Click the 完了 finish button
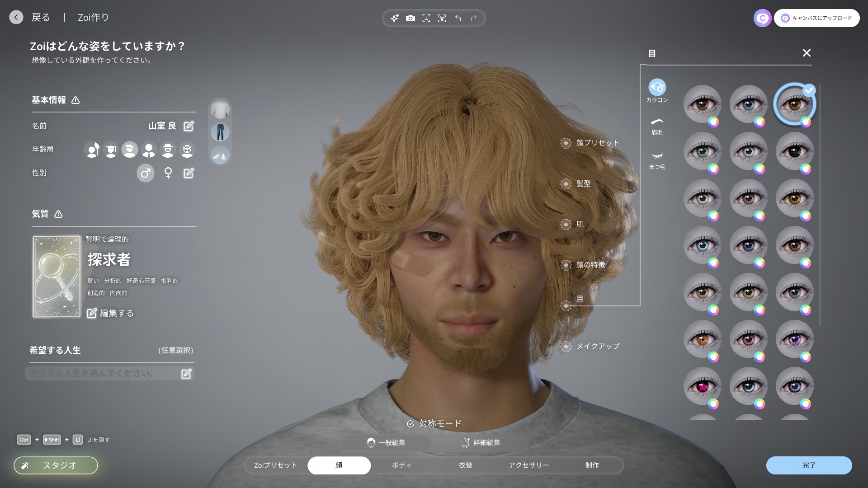868x488 pixels. [x=808, y=465]
